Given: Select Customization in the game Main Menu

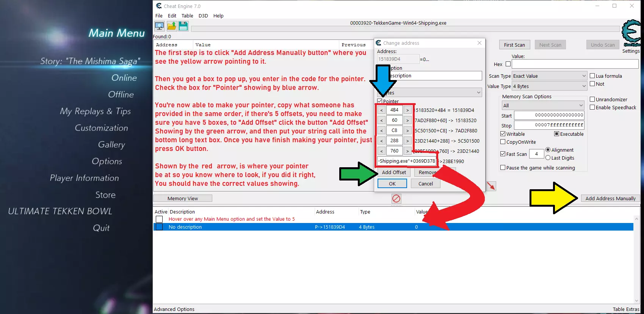Looking at the screenshot, I should pyautogui.click(x=102, y=128).
